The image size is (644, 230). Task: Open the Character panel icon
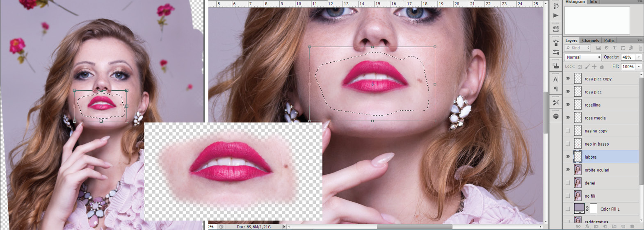[556, 80]
